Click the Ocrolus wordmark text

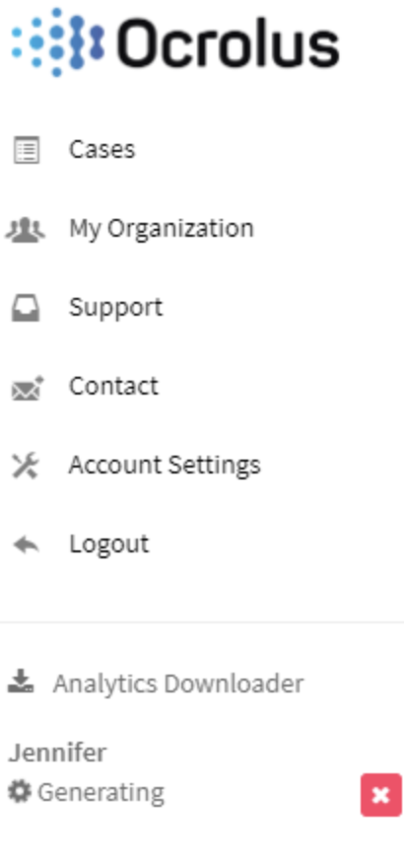coord(229,43)
